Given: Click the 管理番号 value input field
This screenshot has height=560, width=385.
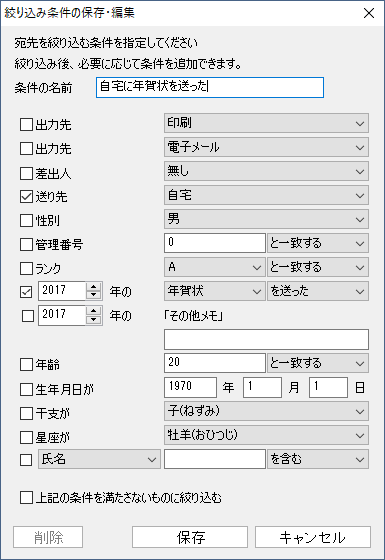Looking at the screenshot, I should pos(215,243).
